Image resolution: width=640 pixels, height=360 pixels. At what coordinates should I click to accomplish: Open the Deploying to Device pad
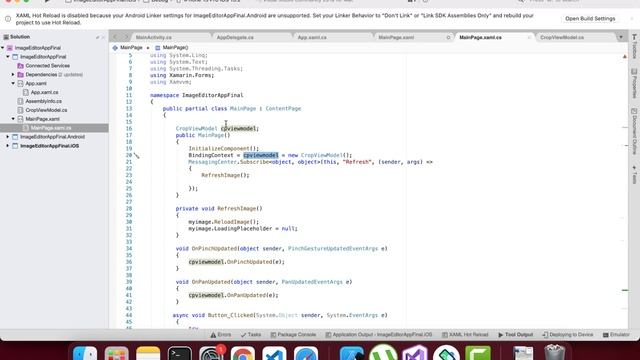(567, 335)
